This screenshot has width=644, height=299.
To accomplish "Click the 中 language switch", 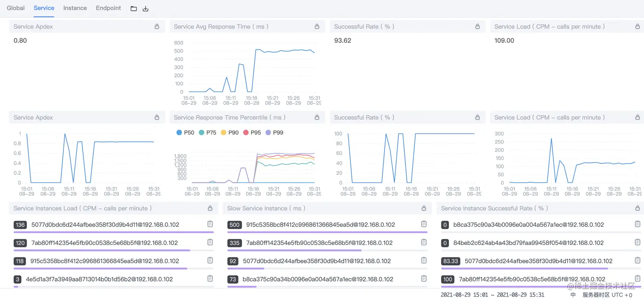I will coord(573,295).
